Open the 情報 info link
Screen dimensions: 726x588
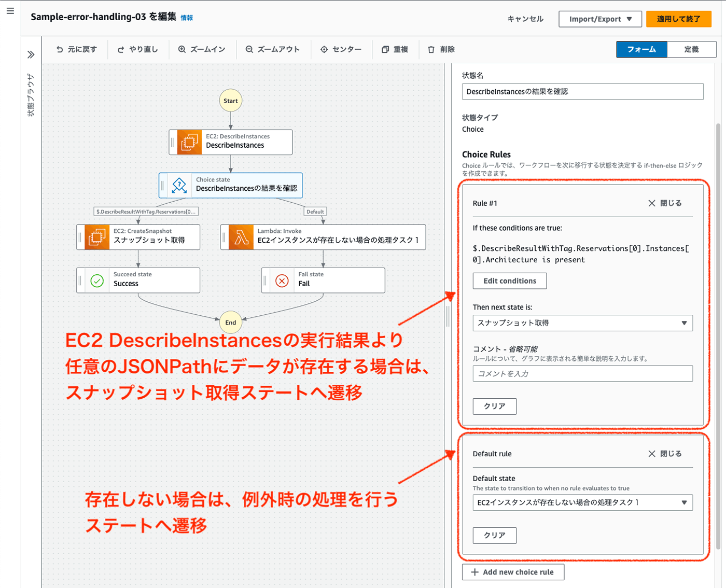pyautogui.click(x=187, y=18)
